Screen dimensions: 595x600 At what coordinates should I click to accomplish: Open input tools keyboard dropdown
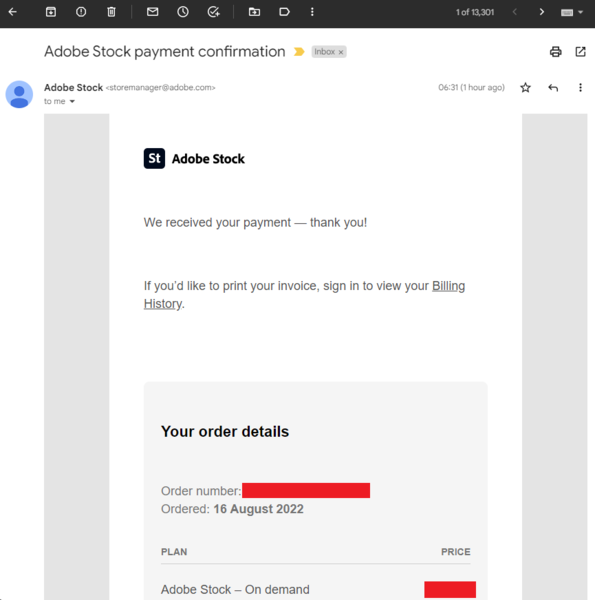[x=572, y=12]
